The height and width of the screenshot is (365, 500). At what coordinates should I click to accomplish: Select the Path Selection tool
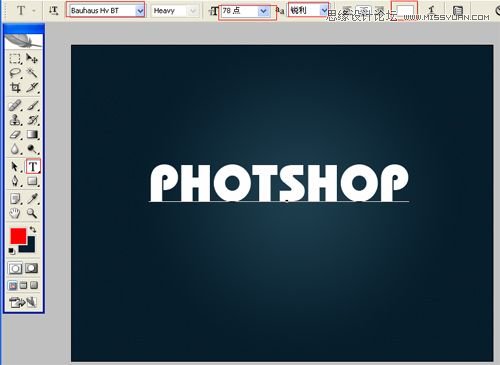click(x=15, y=166)
